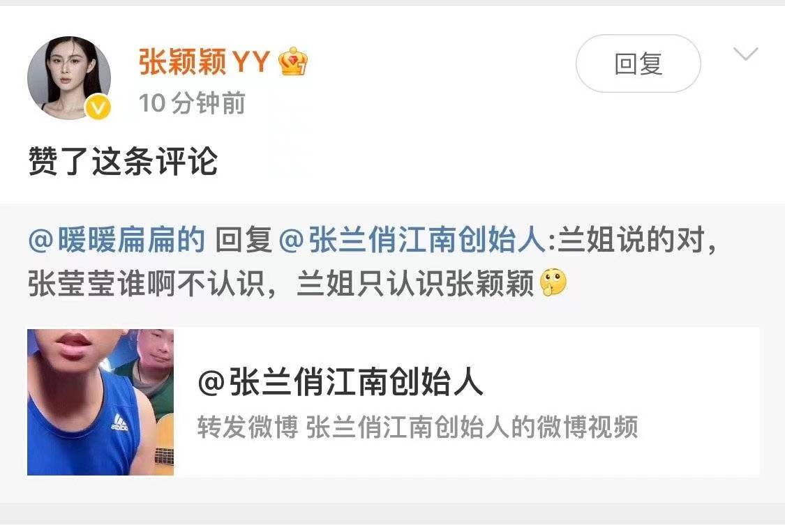
Task: Expand the chevron menu beside 回复
Action: point(745,54)
